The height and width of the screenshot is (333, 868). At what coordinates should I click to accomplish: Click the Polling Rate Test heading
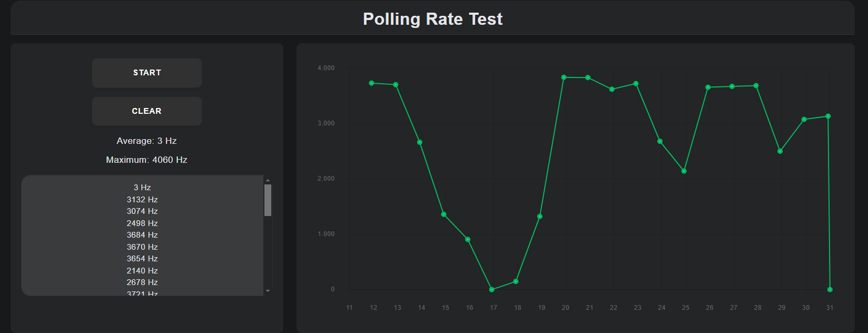click(432, 19)
